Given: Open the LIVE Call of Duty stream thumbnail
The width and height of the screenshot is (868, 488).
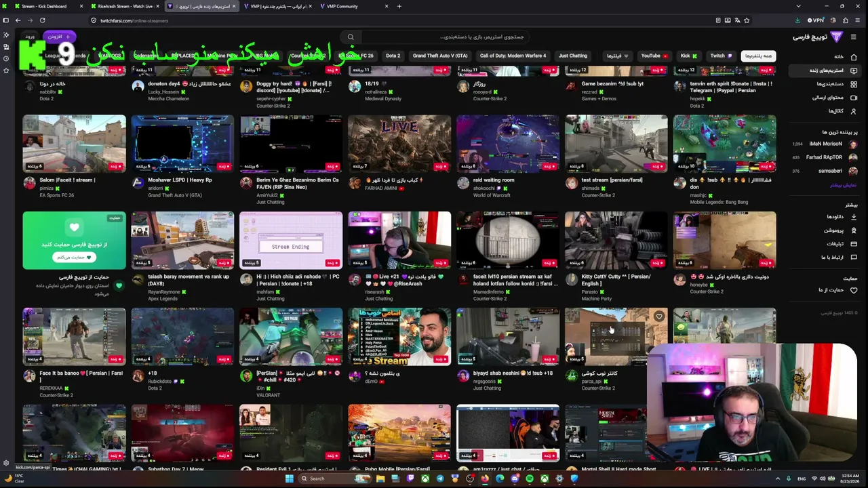Looking at the screenshot, I should click(399, 144).
